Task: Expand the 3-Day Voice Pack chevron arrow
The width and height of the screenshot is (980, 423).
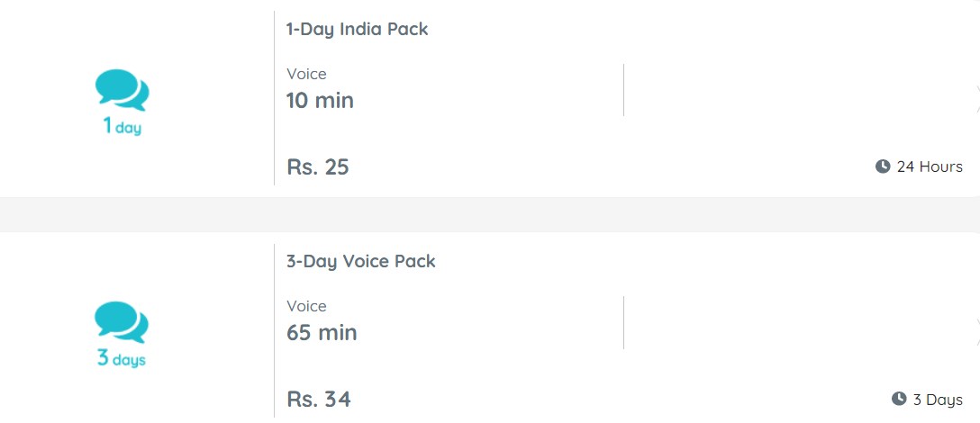Action: pos(977,331)
